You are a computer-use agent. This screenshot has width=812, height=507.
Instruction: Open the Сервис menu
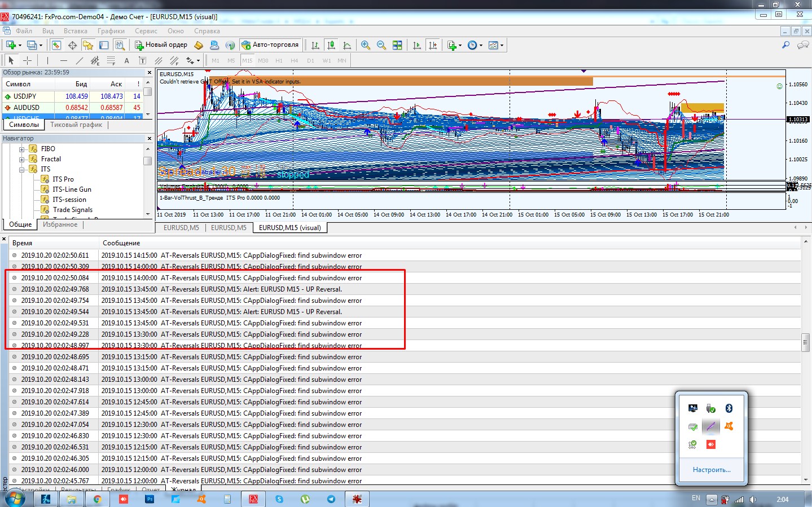[146, 31]
